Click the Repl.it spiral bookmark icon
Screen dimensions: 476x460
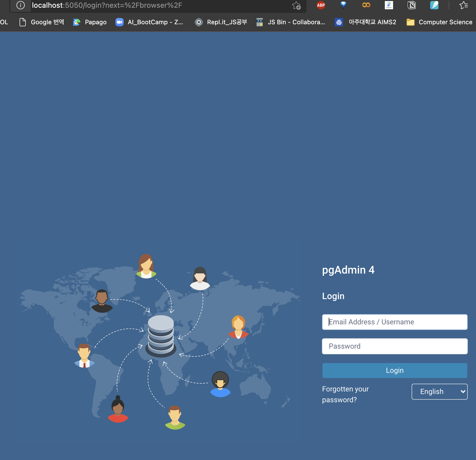click(x=199, y=22)
